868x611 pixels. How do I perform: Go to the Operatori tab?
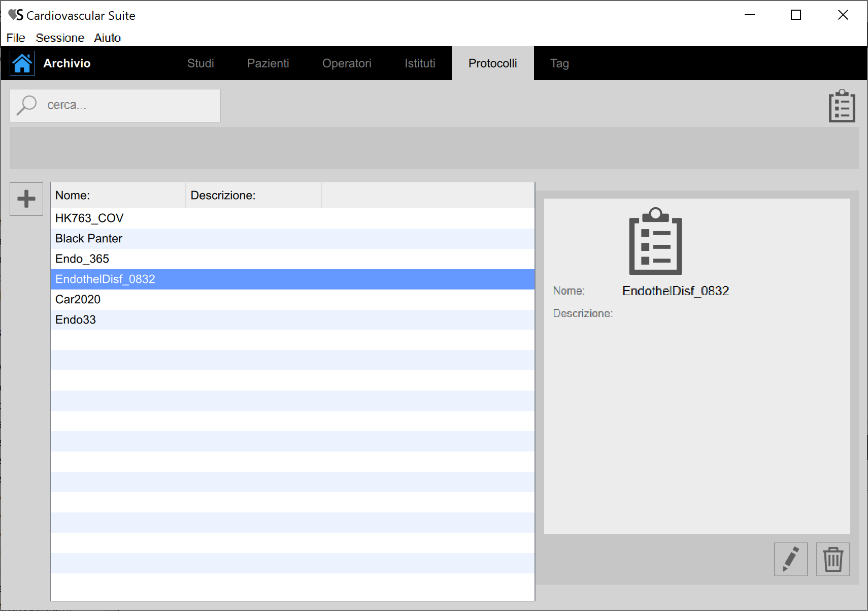tap(347, 63)
